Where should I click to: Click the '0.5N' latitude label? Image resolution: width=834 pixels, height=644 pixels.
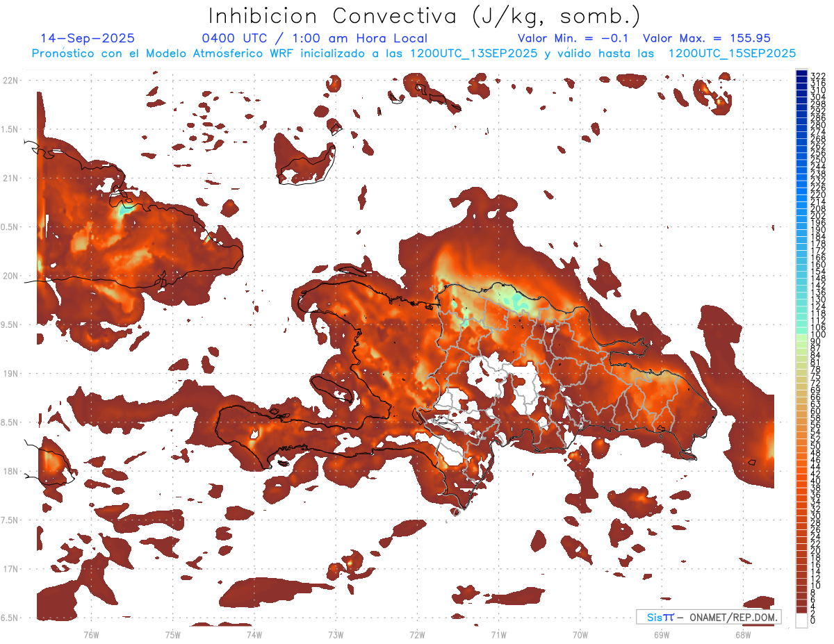point(10,227)
